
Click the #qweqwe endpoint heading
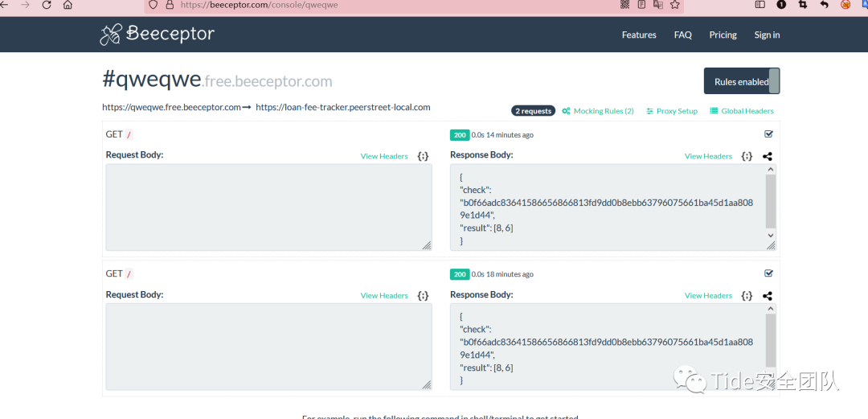coord(151,80)
